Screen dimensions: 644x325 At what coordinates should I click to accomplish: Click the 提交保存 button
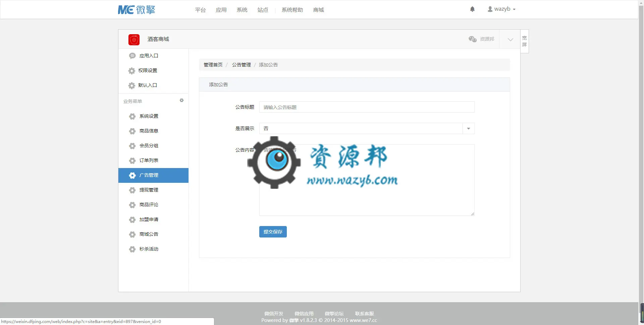pyautogui.click(x=273, y=232)
